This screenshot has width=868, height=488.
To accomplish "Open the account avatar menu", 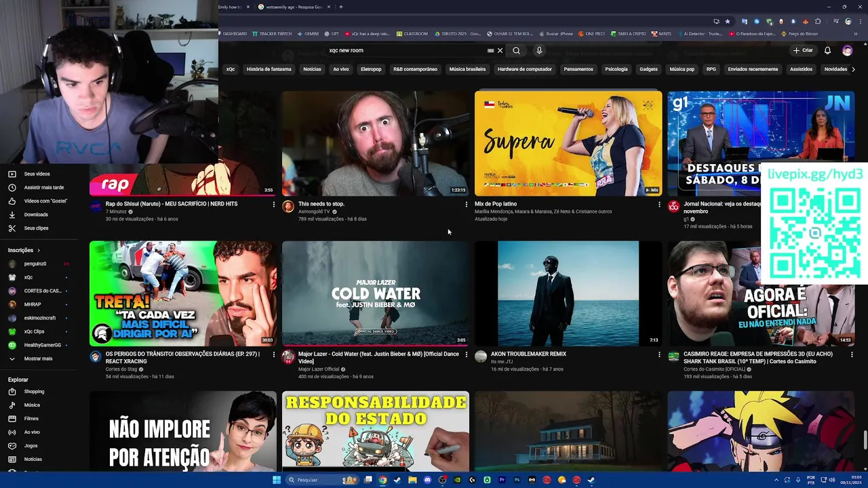I will pyautogui.click(x=847, y=50).
